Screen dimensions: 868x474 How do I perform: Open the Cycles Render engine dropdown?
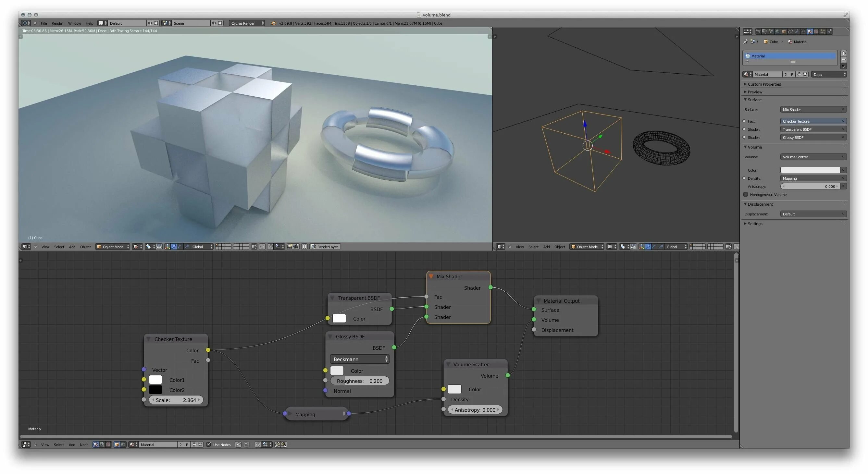coord(247,23)
